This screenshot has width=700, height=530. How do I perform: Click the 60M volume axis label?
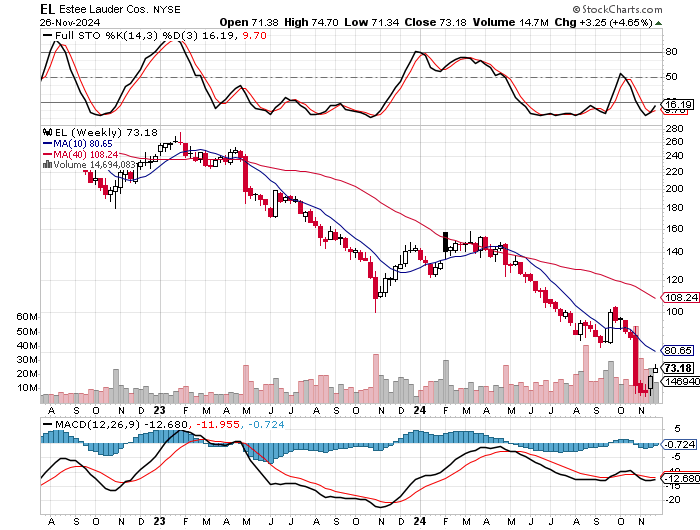point(27,317)
